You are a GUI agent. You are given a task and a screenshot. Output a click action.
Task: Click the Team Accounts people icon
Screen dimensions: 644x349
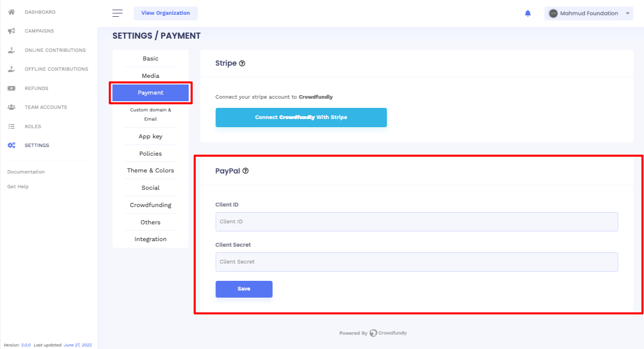[x=11, y=107]
